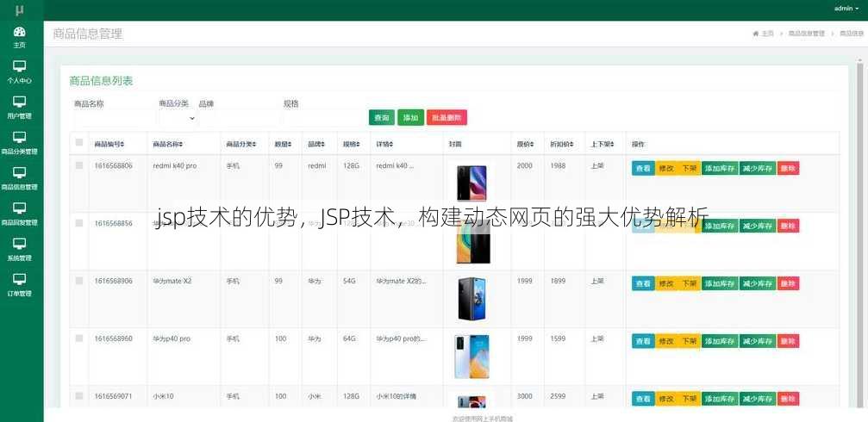Image resolution: width=868 pixels, height=422 pixels.
Task: Click 修改 for 小米10
Action: coord(666,398)
